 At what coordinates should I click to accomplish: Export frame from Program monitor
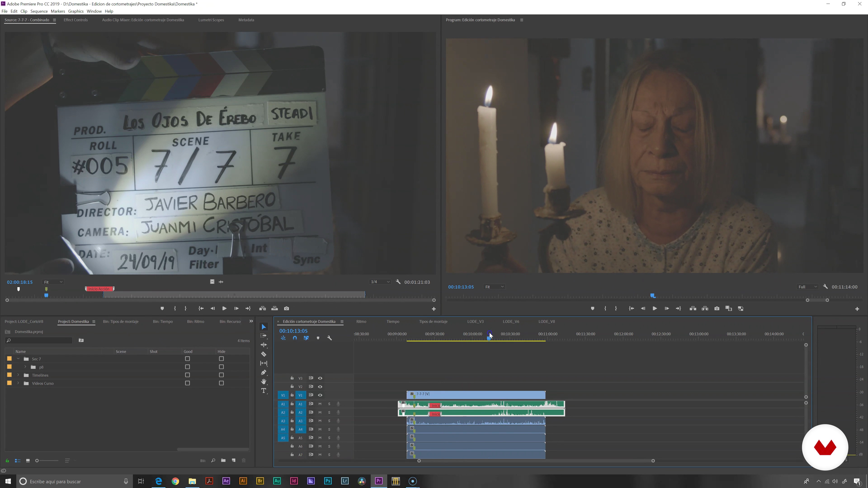(x=717, y=308)
